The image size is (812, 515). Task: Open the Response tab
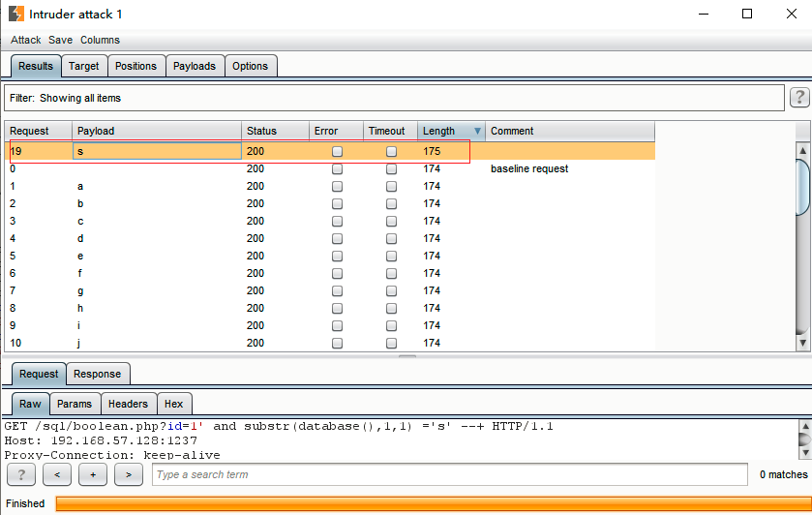click(98, 374)
